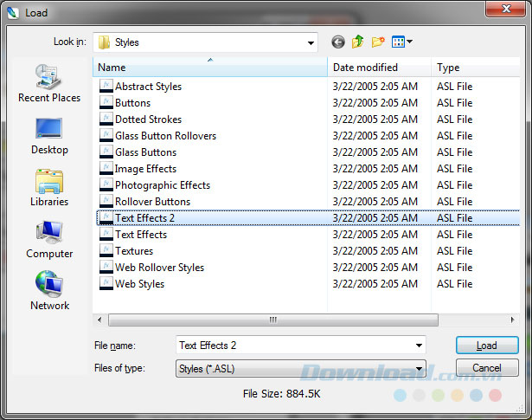Expand the File name dropdown

click(x=419, y=346)
